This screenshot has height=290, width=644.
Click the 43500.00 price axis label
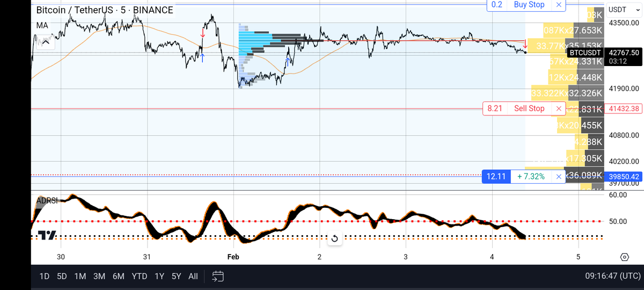click(624, 23)
